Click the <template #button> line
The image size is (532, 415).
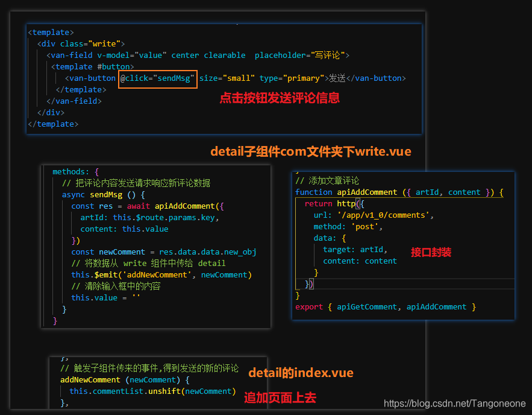click(93, 67)
